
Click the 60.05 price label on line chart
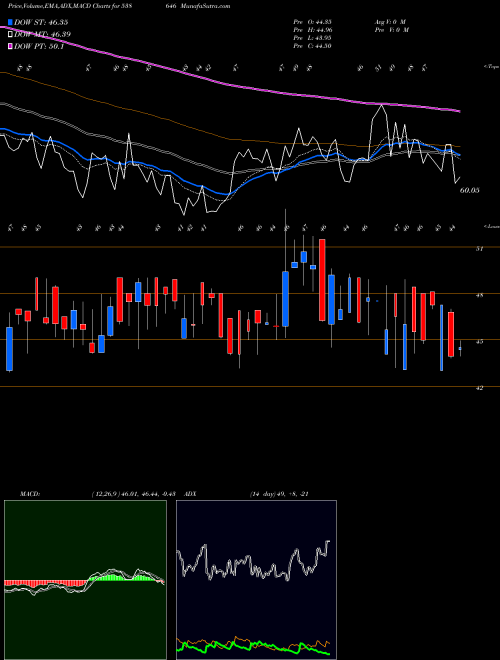click(x=470, y=190)
